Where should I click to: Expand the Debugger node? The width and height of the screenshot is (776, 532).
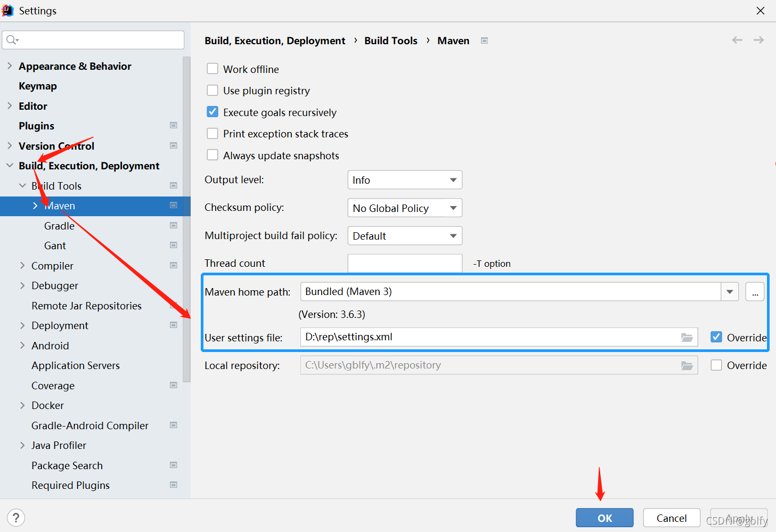point(22,285)
